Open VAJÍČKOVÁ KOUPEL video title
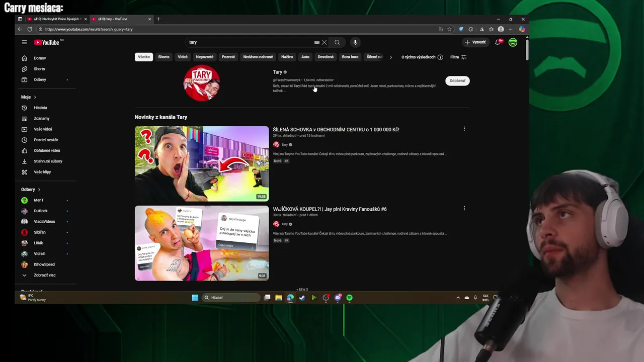The image size is (644, 362). coord(330,209)
